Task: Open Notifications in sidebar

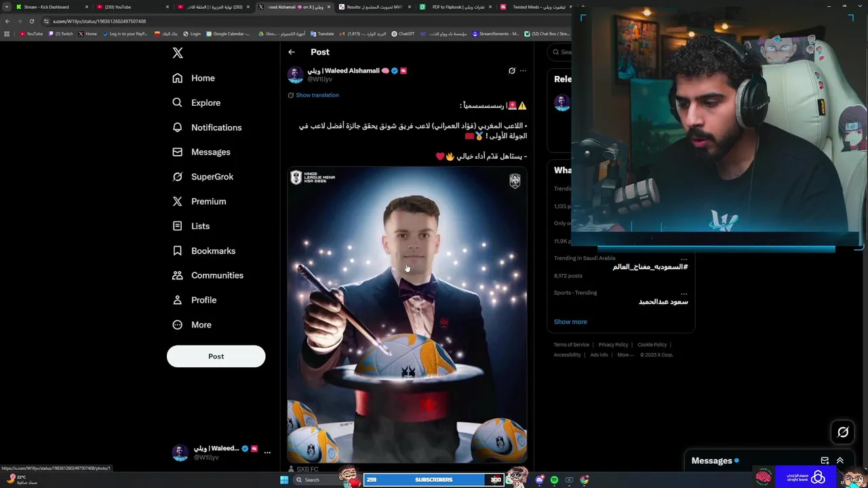Action: (x=207, y=127)
